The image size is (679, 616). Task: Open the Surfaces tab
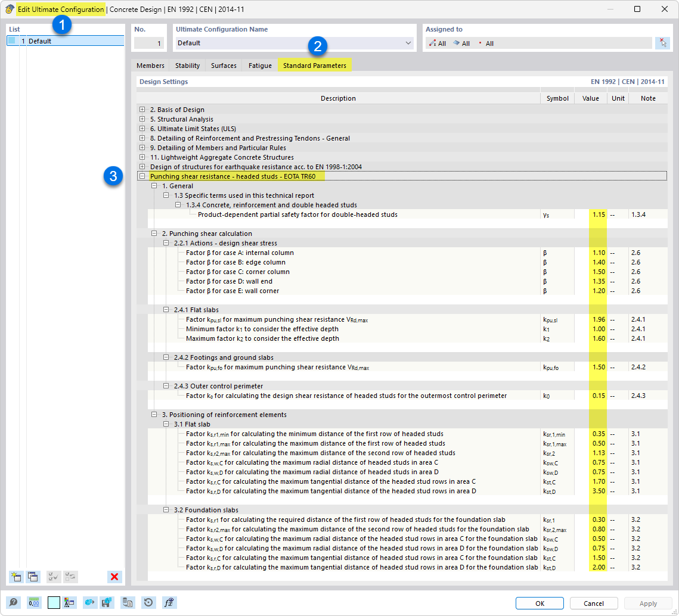224,66
